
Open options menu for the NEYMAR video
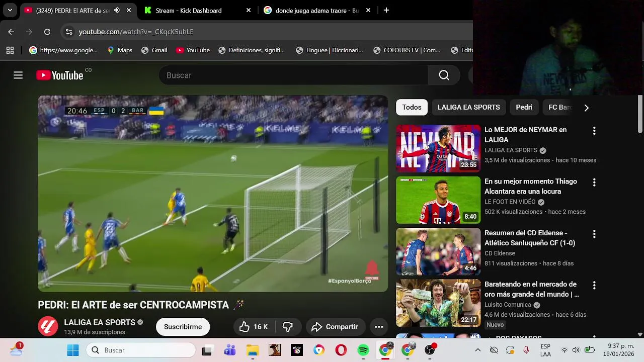594,131
